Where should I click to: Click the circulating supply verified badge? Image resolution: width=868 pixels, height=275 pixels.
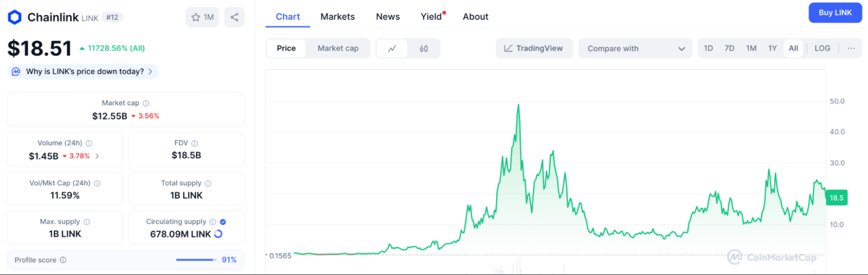click(x=223, y=222)
